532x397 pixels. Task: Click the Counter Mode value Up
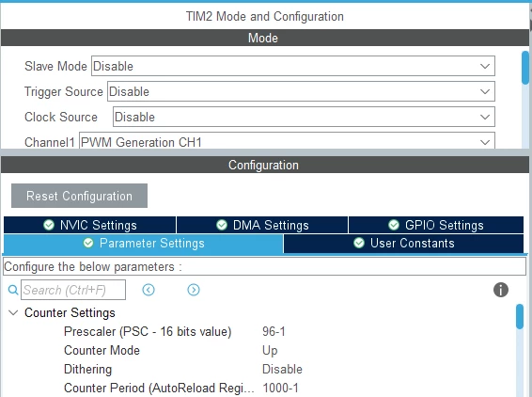click(x=270, y=350)
